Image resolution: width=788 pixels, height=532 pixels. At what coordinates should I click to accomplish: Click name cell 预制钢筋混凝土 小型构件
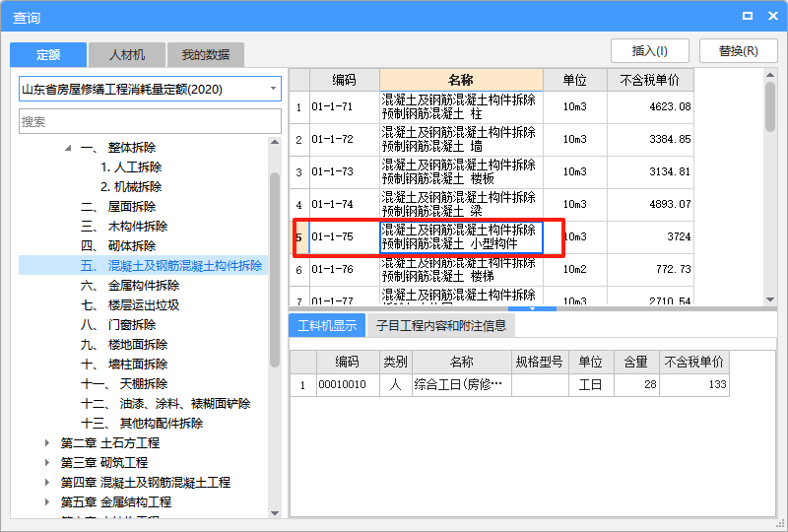[x=461, y=236]
